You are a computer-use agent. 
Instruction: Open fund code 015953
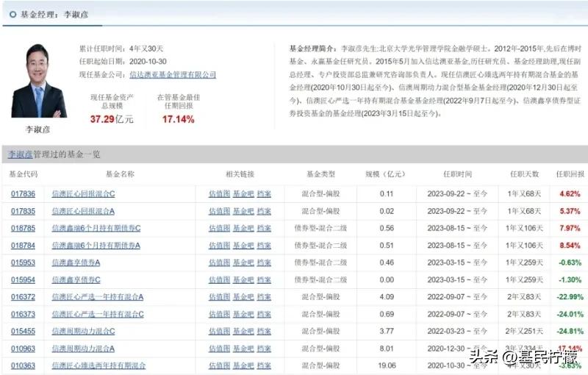23,262
